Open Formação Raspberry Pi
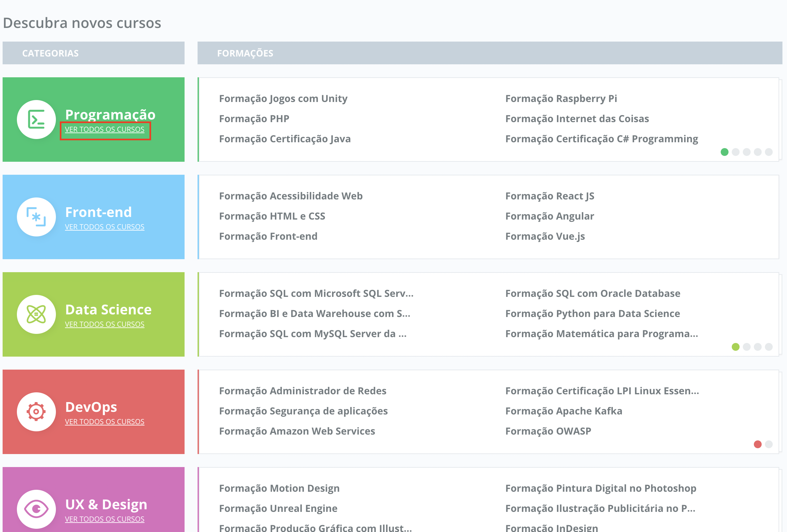787x532 pixels. [561, 98]
